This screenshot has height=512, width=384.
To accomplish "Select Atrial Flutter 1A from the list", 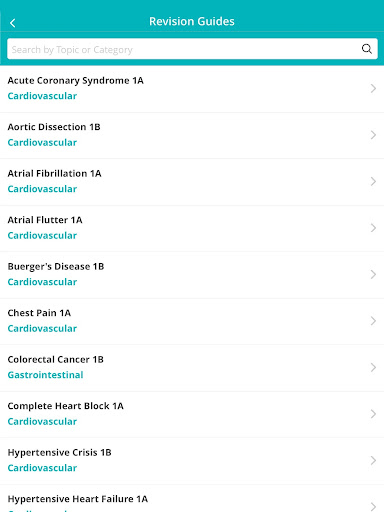I will coord(192,228).
